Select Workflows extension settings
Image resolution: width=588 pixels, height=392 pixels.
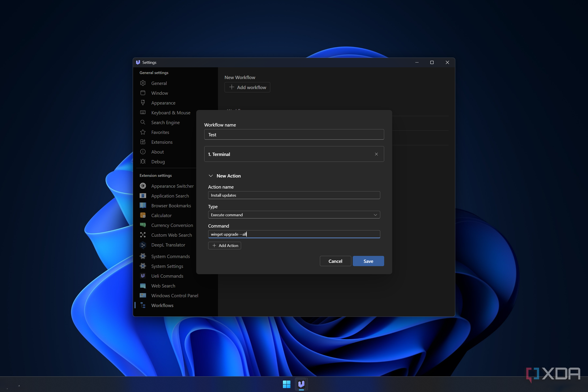point(162,305)
